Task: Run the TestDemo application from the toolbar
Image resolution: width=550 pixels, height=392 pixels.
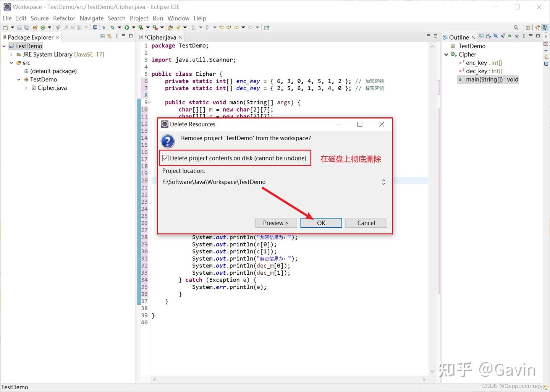Action: (x=127, y=27)
